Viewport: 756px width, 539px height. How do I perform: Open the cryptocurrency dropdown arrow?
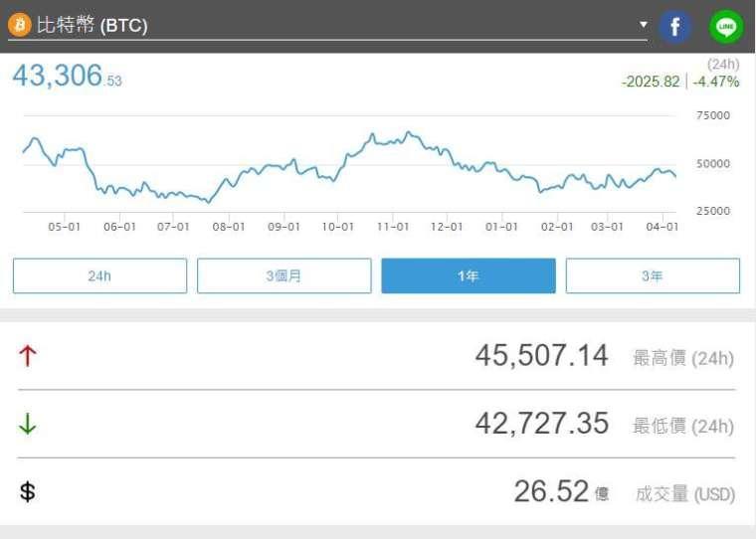point(643,24)
